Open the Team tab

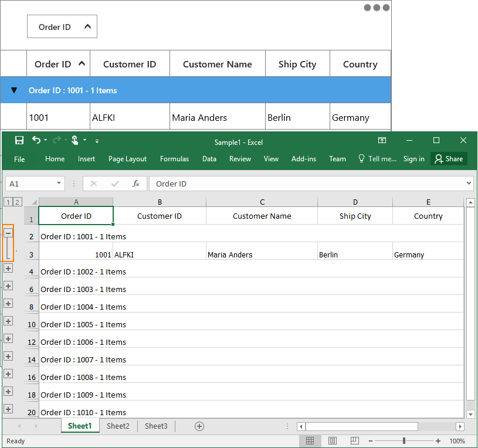pyautogui.click(x=337, y=159)
